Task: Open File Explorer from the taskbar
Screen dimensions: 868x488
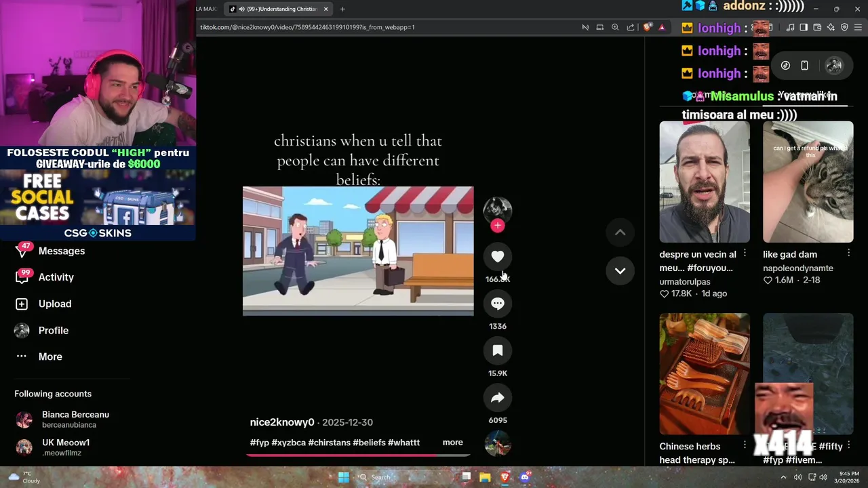Action: [485, 477]
